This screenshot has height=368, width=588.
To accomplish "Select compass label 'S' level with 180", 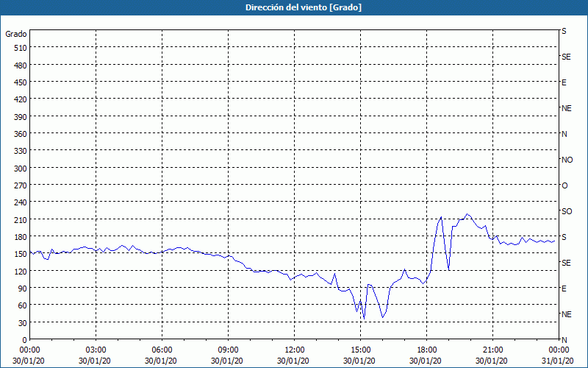I will click(x=564, y=237).
